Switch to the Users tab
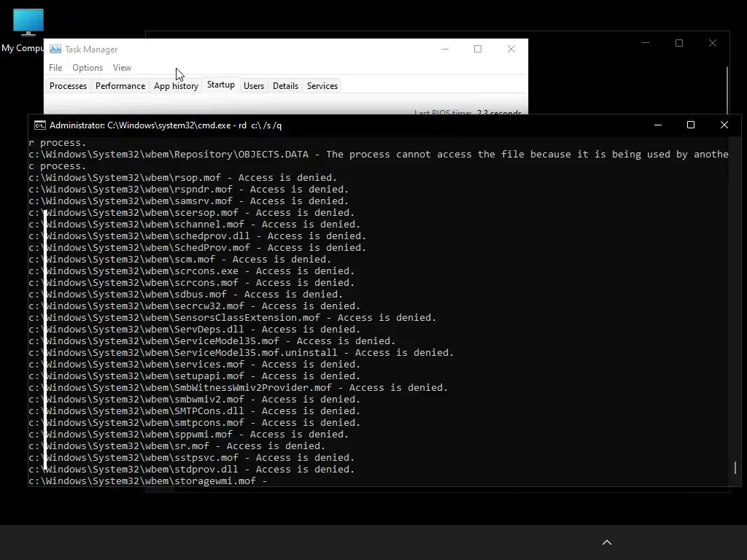Image resolution: width=747 pixels, height=560 pixels. [253, 86]
